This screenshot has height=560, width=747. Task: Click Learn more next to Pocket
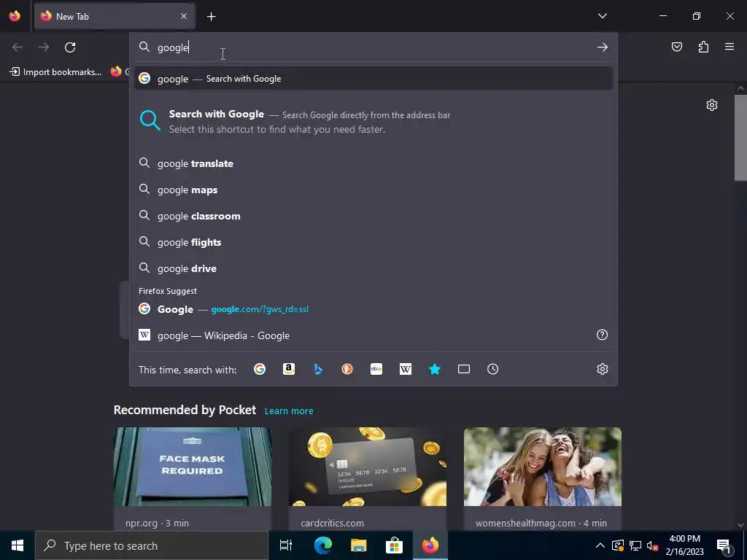pyautogui.click(x=289, y=411)
